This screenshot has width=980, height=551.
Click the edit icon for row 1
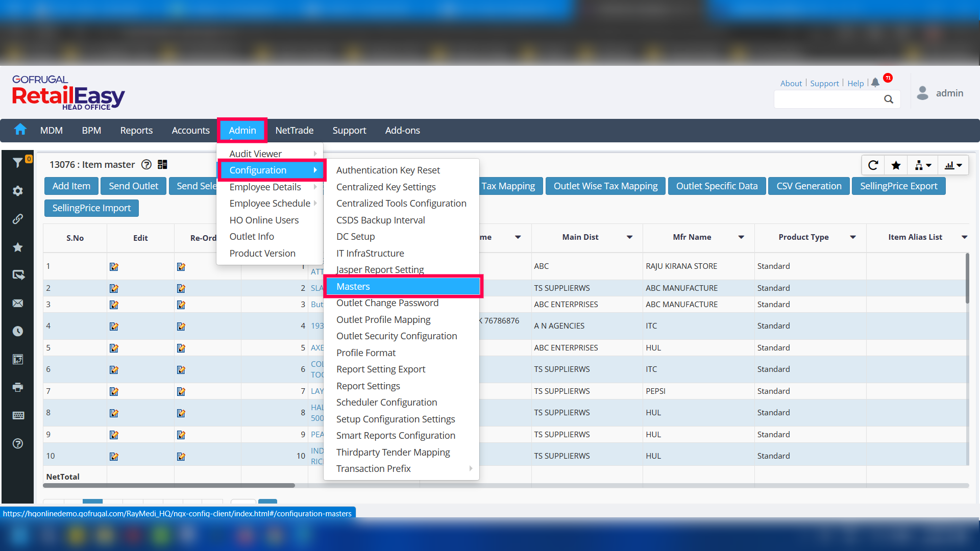tap(114, 267)
